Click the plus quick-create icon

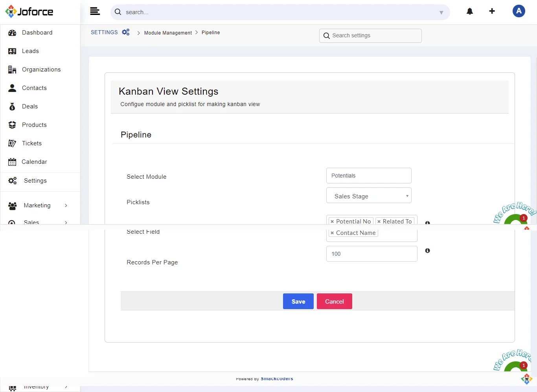[x=492, y=11]
